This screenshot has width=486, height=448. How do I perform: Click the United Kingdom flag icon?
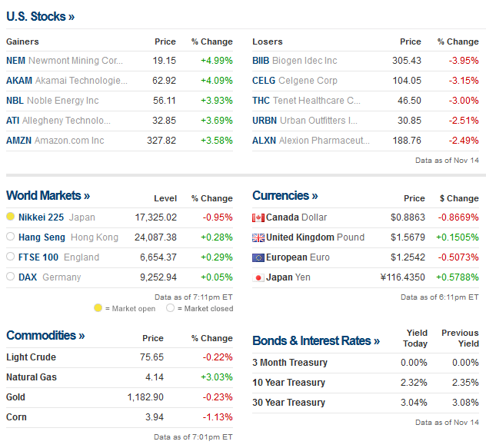click(x=258, y=237)
